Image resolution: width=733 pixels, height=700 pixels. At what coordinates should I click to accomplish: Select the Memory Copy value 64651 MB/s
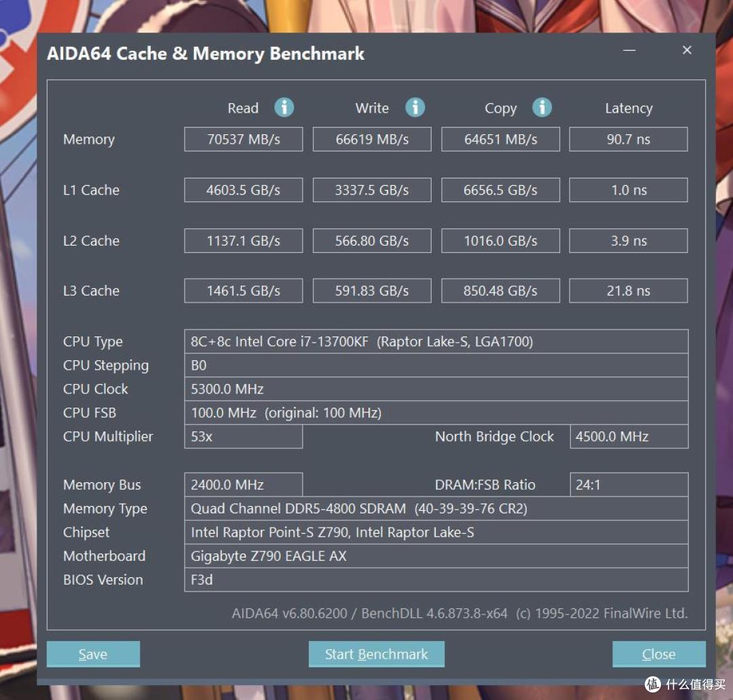[501, 139]
